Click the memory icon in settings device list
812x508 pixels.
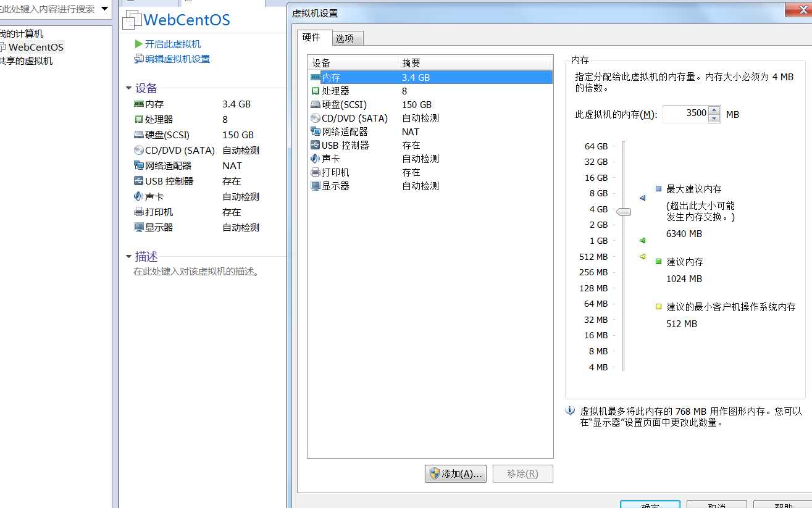tap(316, 78)
